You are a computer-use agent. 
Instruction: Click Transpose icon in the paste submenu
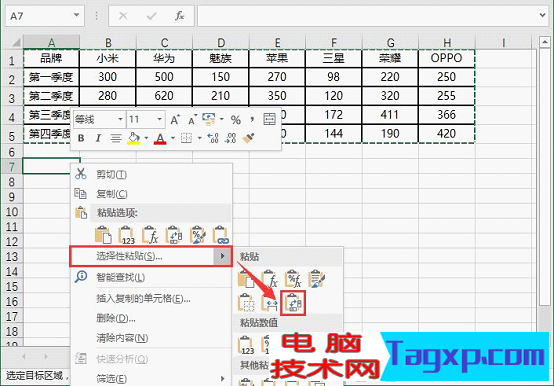293,303
